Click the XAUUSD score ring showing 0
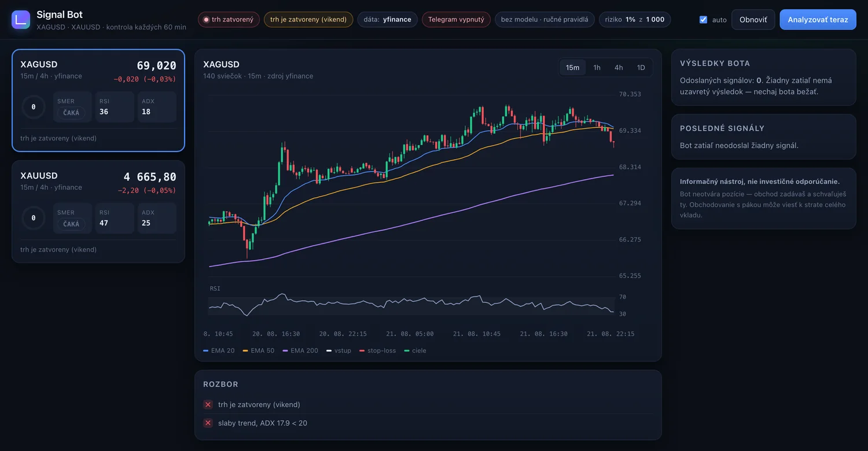Image resolution: width=868 pixels, height=451 pixels. (34, 218)
